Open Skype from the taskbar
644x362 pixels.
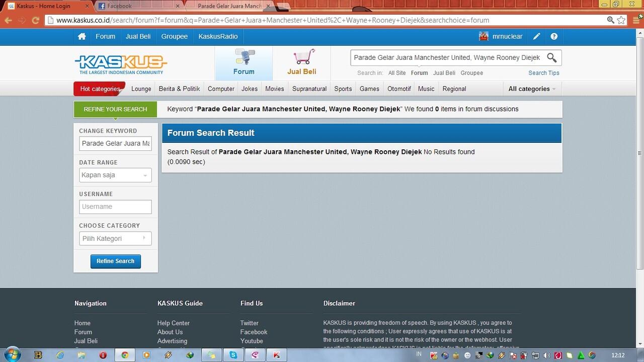click(233, 355)
